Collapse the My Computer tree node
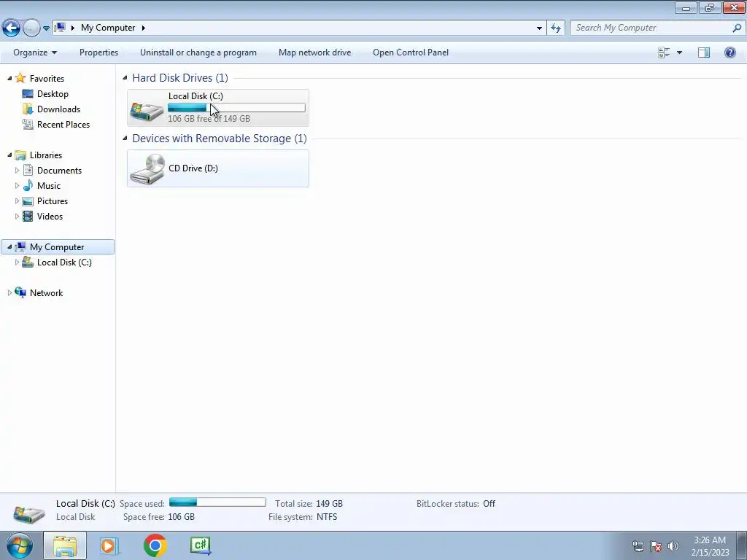 click(9, 246)
